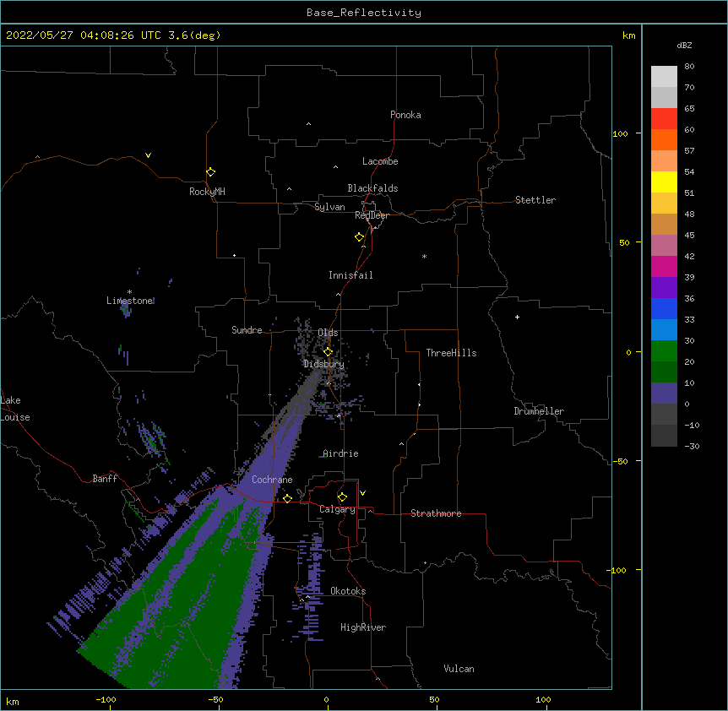Image resolution: width=728 pixels, height=711 pixels.
Task: Click the Drumheller label
Action: click(x=539, y=411)
